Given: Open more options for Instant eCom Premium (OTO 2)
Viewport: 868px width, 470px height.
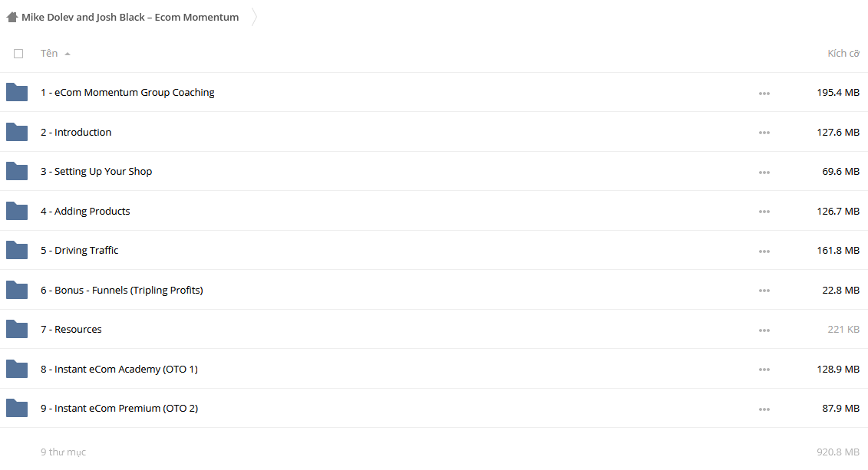Looking at the screenshot, I should tap(764, 409).
